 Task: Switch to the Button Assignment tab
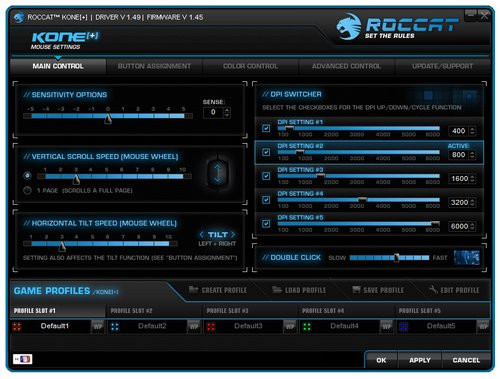[154, 66]
